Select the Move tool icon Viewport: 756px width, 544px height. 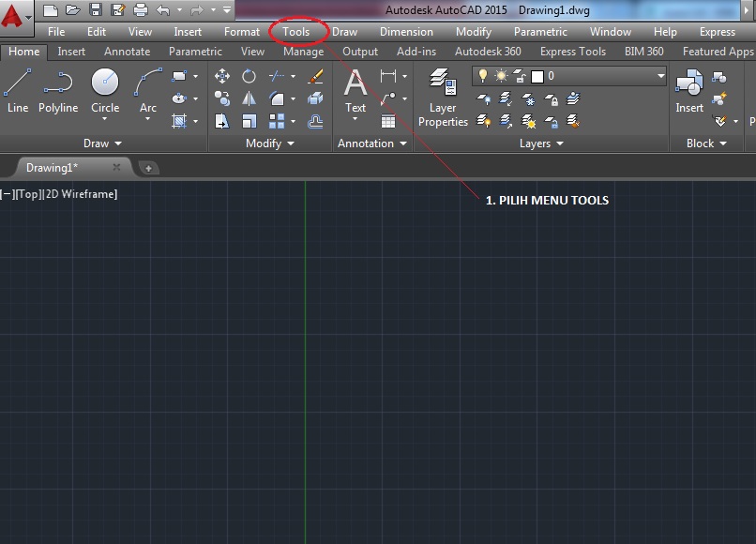(222, 76)
